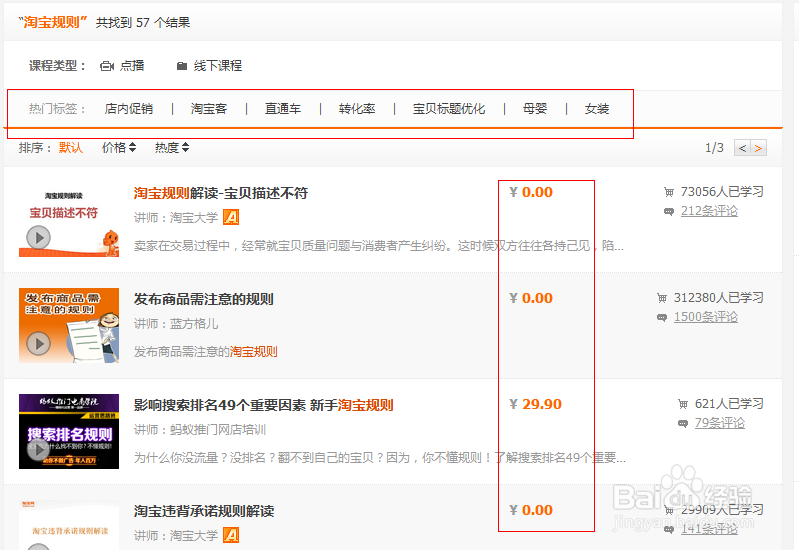Click the badge icon beside first 淘宝大学 lecturer
This screenshot has height=550, width=799.
pos(231,217)
